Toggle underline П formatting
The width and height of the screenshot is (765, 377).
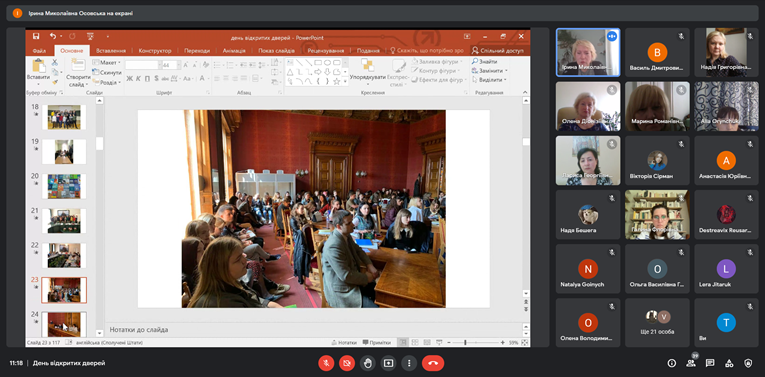click(x=147, y=79)
